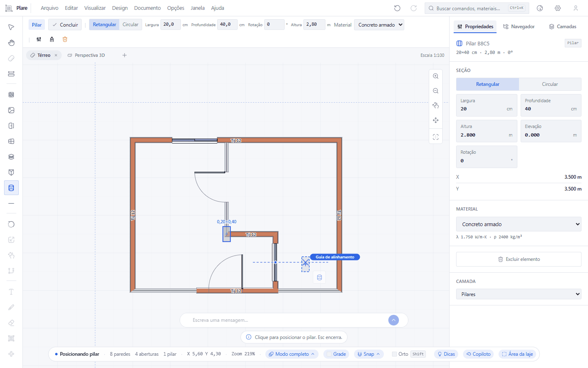Open the Material dropdown in top toolbar

379,25
